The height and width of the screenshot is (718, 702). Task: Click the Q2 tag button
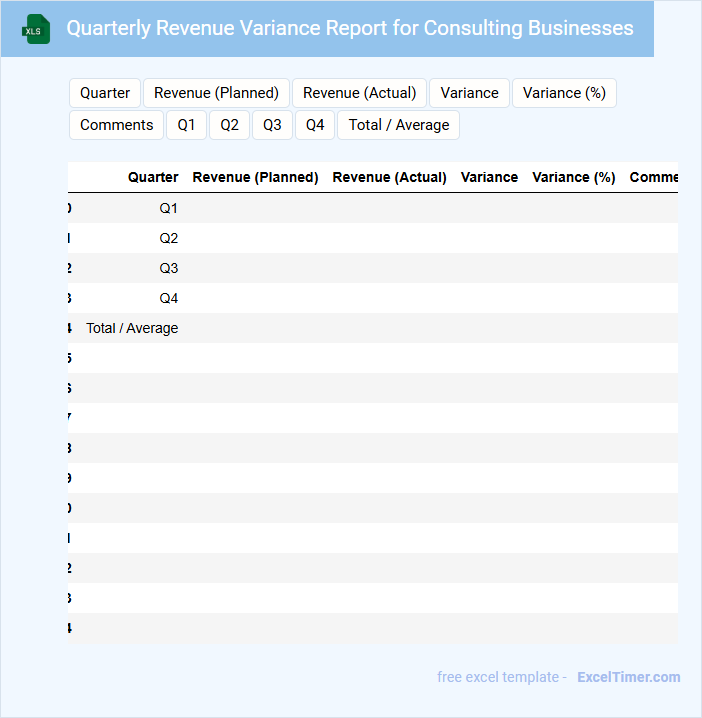(x=229, y=125)
